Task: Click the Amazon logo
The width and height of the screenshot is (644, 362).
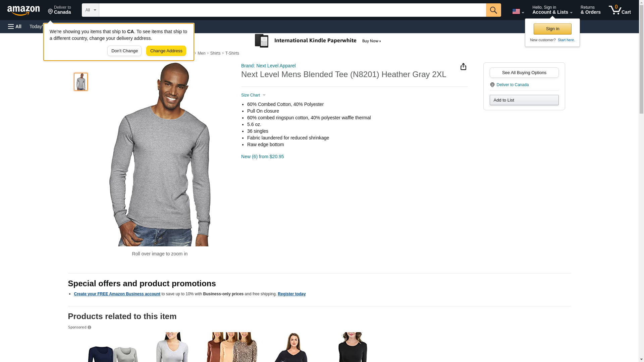Action: pos(23,10)
